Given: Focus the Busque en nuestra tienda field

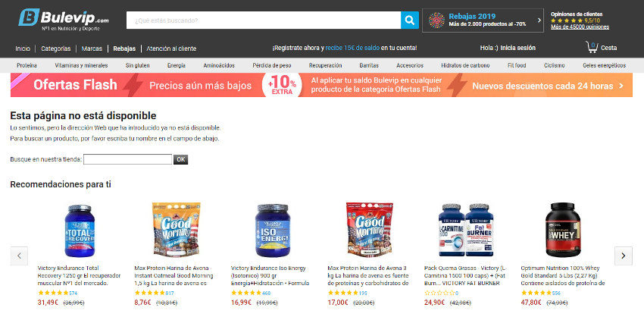Looking at the screenshot, I should click(128, 159).
